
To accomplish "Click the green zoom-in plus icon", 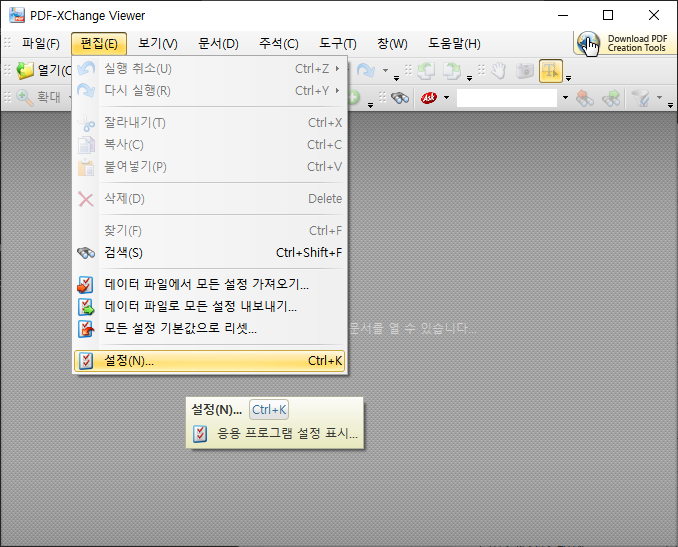I will [x=354, y=98].
